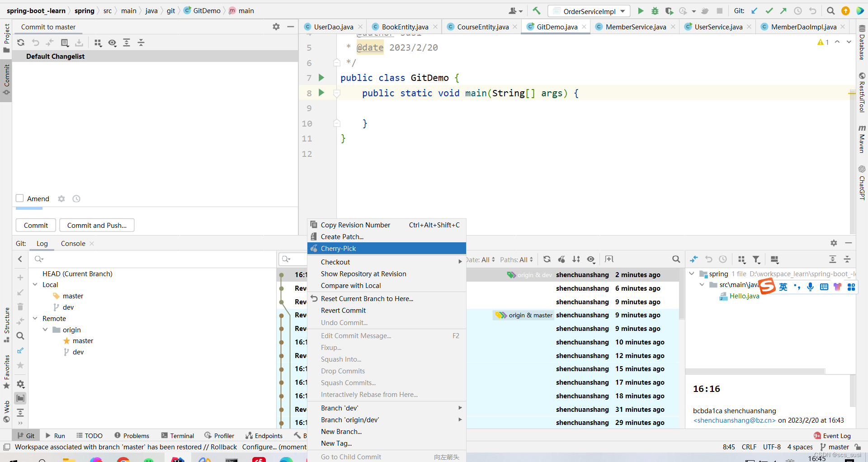Click Git commit checkmark icon in toolbar

coord(769,11)
